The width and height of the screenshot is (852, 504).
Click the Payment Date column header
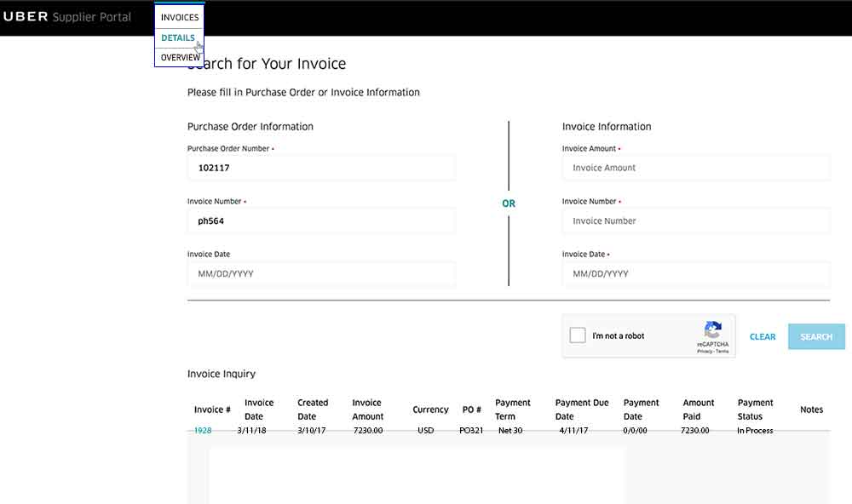pos(641,409)
